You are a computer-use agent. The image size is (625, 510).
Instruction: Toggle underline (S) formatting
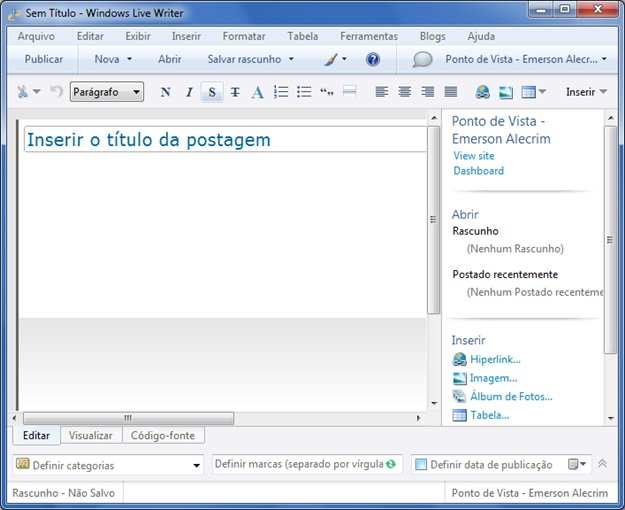click(212, 92)
